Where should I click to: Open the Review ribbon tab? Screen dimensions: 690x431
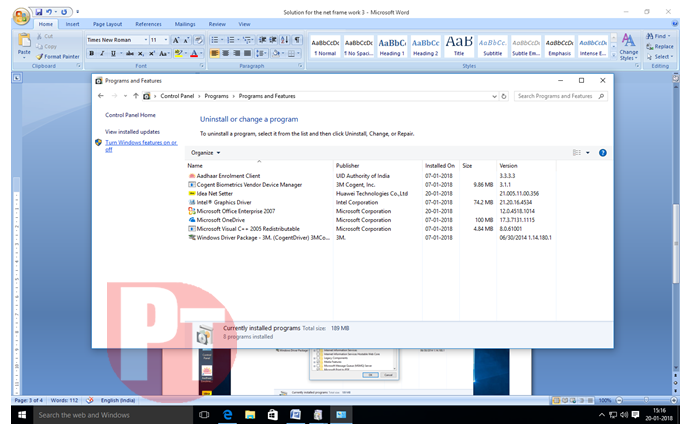tap(217, 24)
